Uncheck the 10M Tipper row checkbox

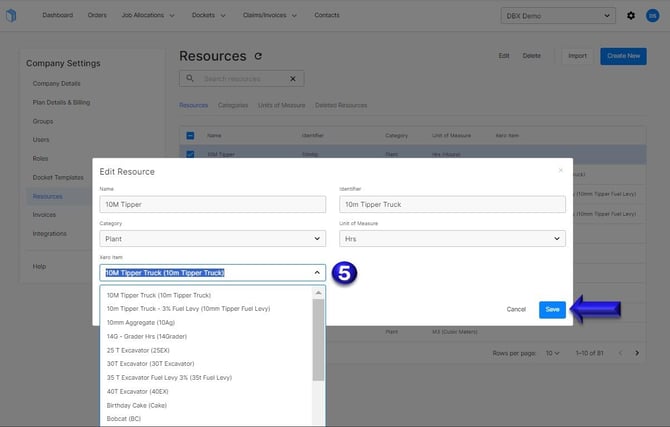(x=190, y=154)
